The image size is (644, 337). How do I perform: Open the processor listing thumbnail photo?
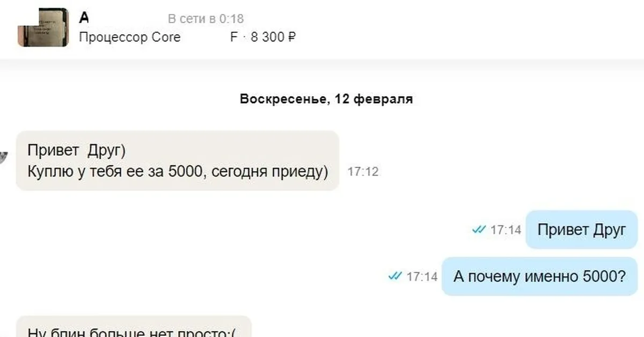tap(43, 27)
